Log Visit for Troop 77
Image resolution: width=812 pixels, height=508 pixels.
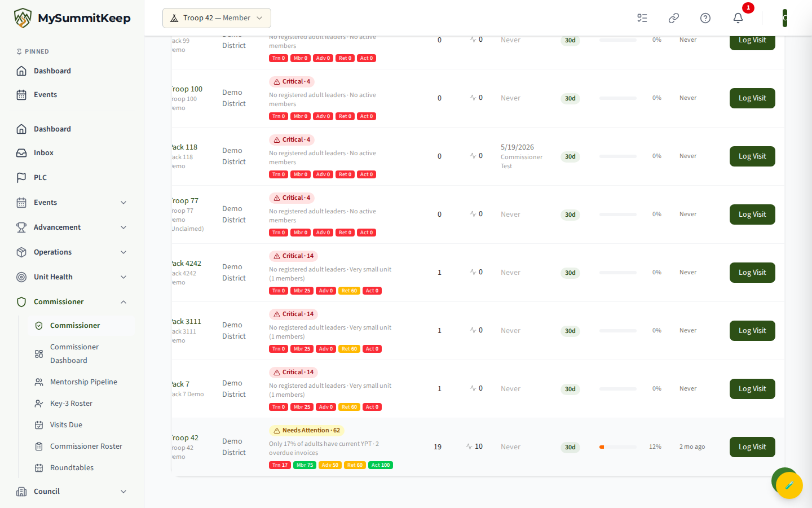[752, 214]
